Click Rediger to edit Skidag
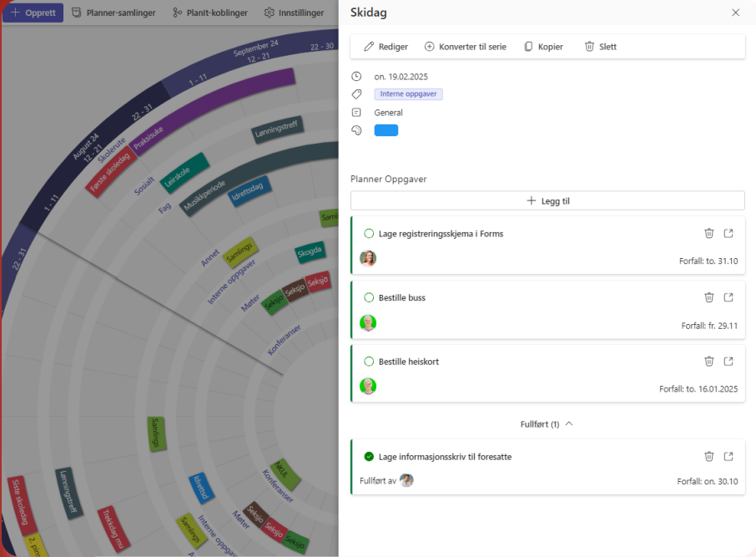This screenshot has height=557, width=756. pyautogui.click(x=386, y=47)
